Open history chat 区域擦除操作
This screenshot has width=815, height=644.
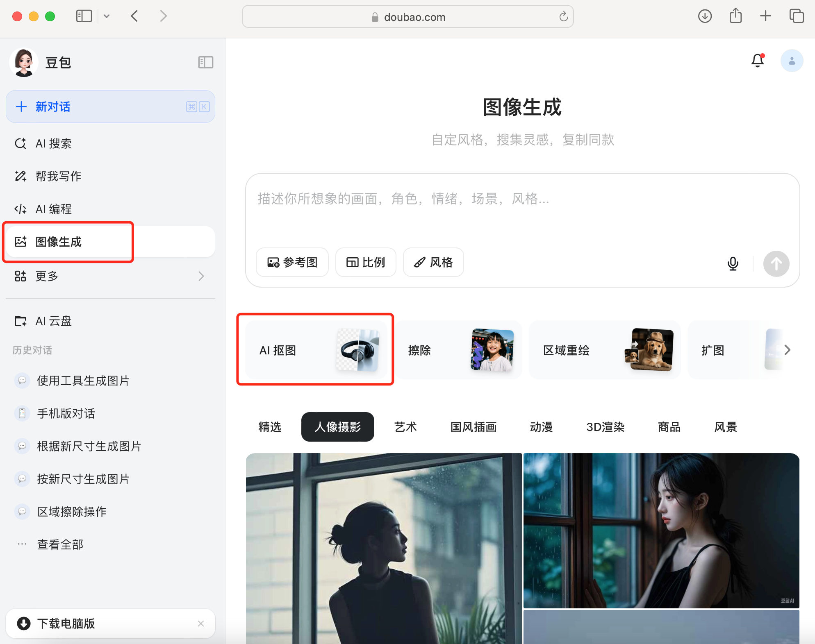click(x=110, y=512)
